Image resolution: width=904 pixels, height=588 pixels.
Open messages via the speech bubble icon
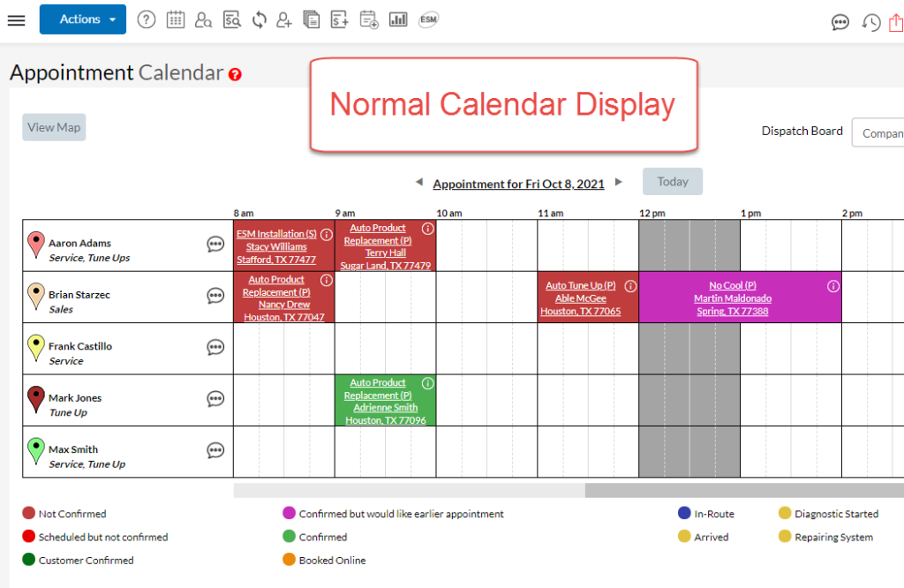click(840, 22)
